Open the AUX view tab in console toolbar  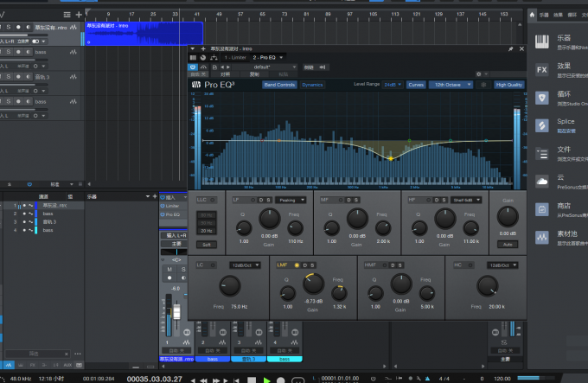pos(67,365)
